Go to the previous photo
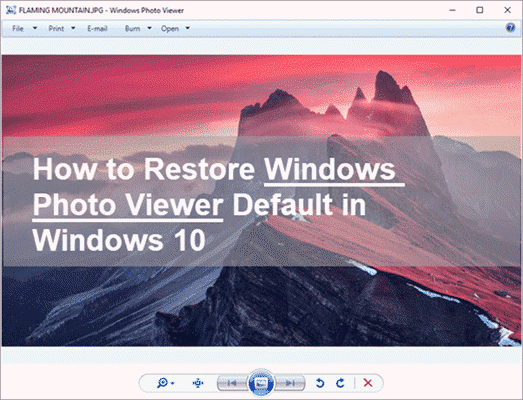 click(x=232, y=383)
